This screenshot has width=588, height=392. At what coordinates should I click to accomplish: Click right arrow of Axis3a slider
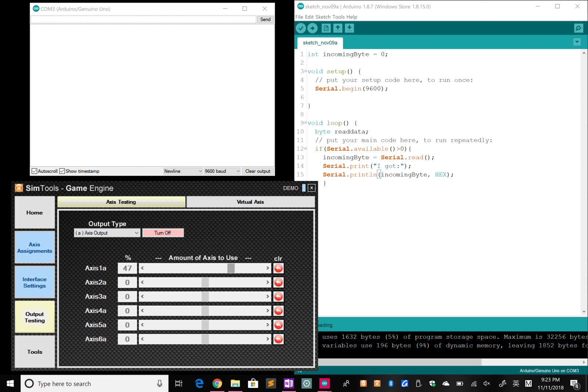[268, 297]
